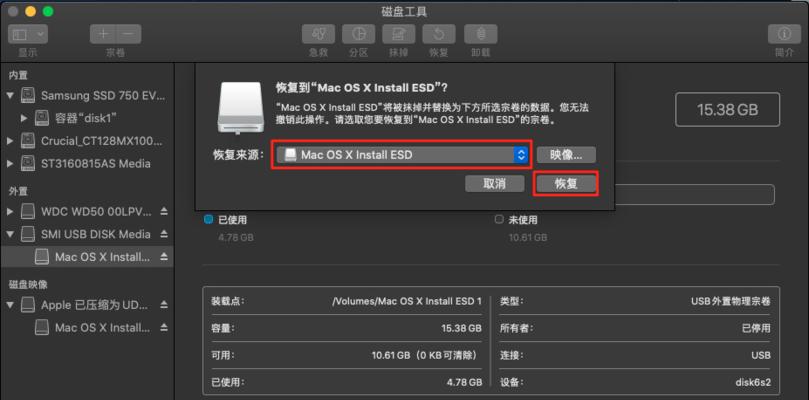
Task: Expand the Crucial_CT128MX100 disk
Action: coord(10,140)
